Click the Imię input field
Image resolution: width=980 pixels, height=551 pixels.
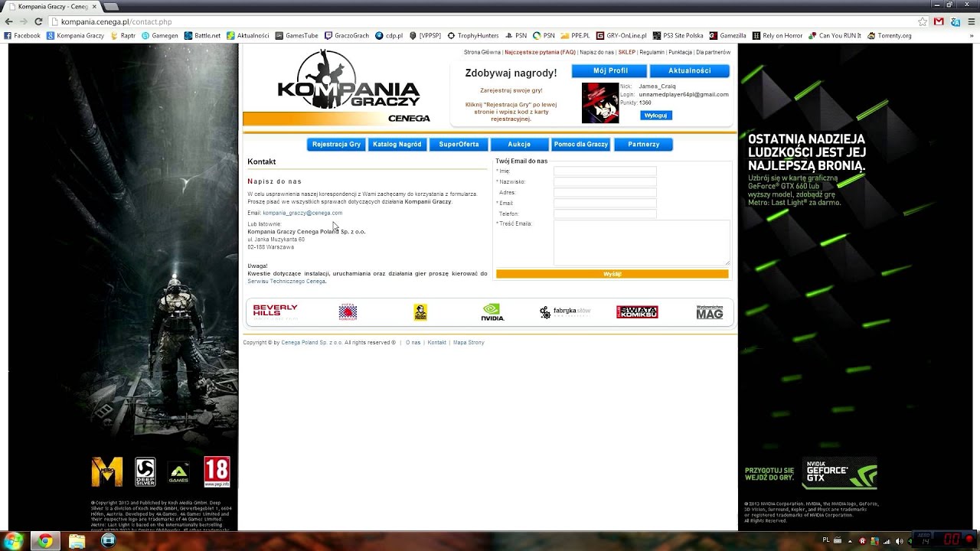(605, 171)
